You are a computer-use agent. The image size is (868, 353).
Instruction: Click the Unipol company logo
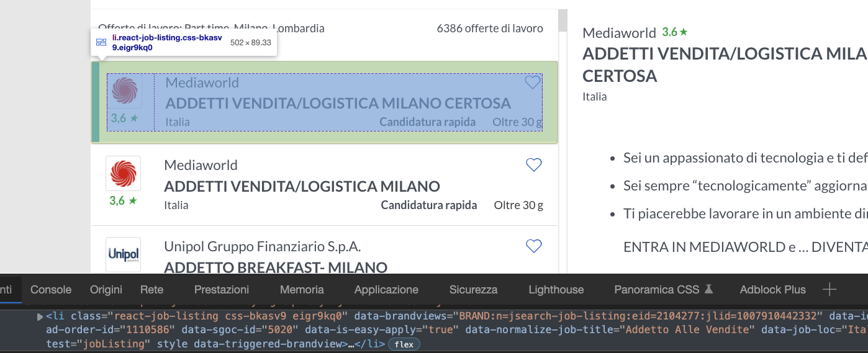(x=123, y=254)
